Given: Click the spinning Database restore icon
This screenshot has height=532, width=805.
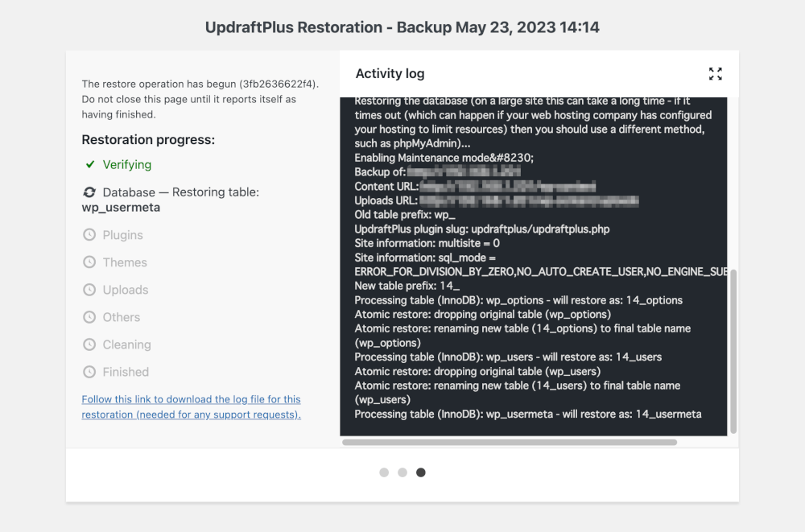Looking at the screenshot, I should pyautogui.click(x=89, y=192).
